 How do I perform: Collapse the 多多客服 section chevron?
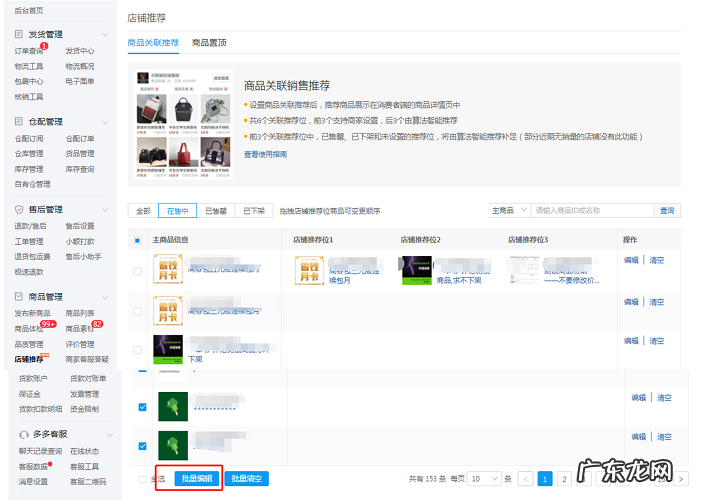(110, 435)
